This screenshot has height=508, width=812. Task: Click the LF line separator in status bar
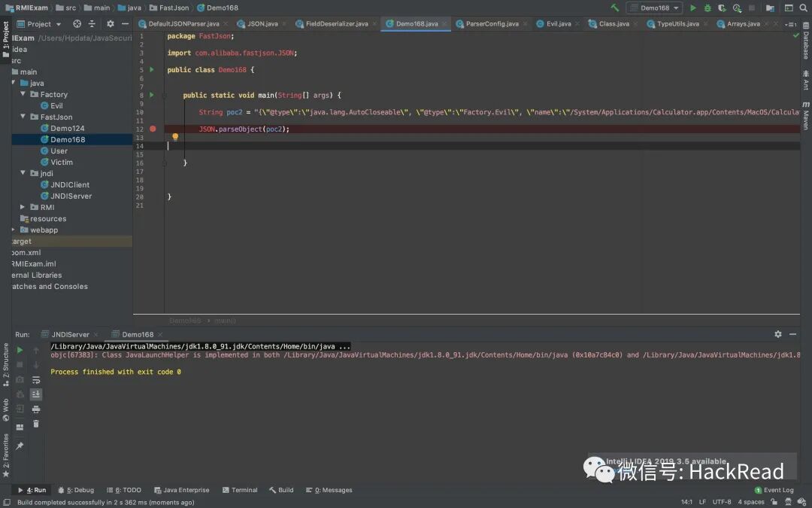[703, 502]
